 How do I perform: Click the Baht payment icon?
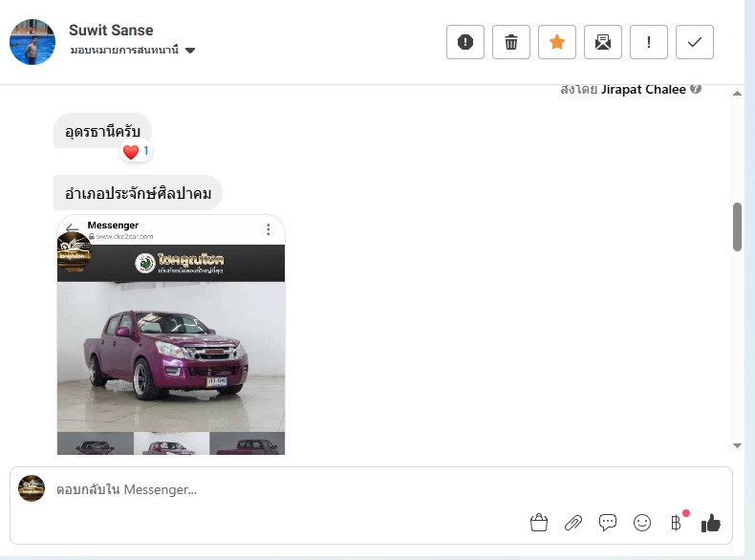676,523
